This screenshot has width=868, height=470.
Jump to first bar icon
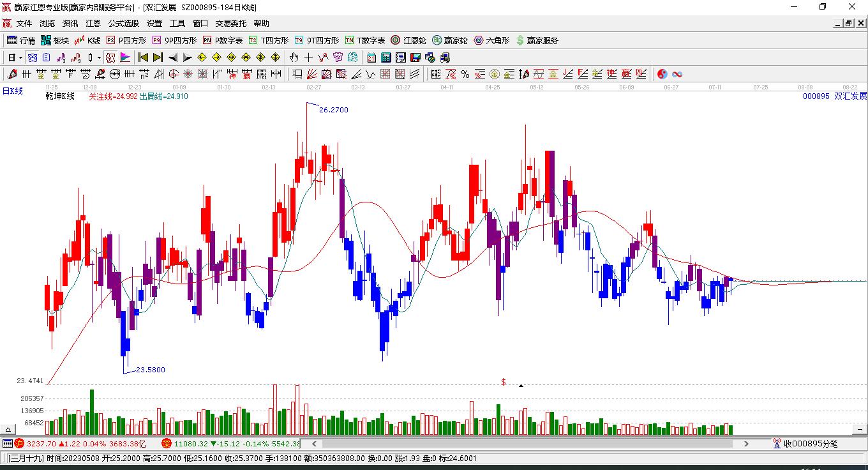[144, 57]
